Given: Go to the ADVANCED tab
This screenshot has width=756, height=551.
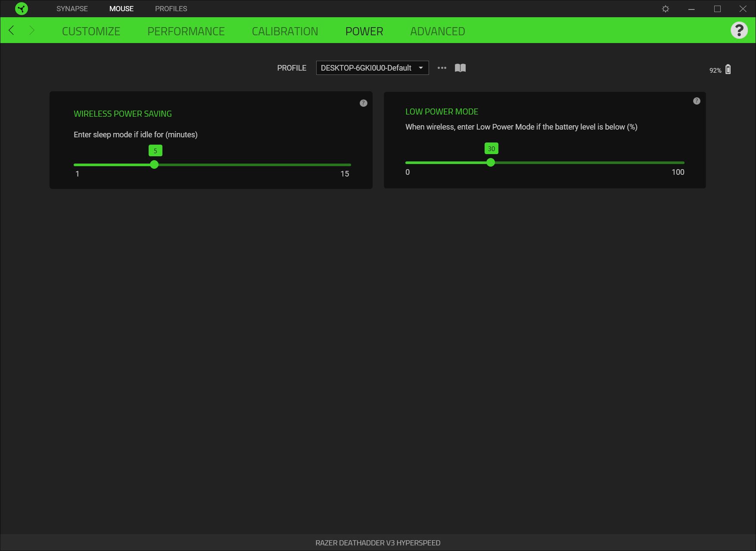Looking at the screenshot, I should tap(438, 31).
